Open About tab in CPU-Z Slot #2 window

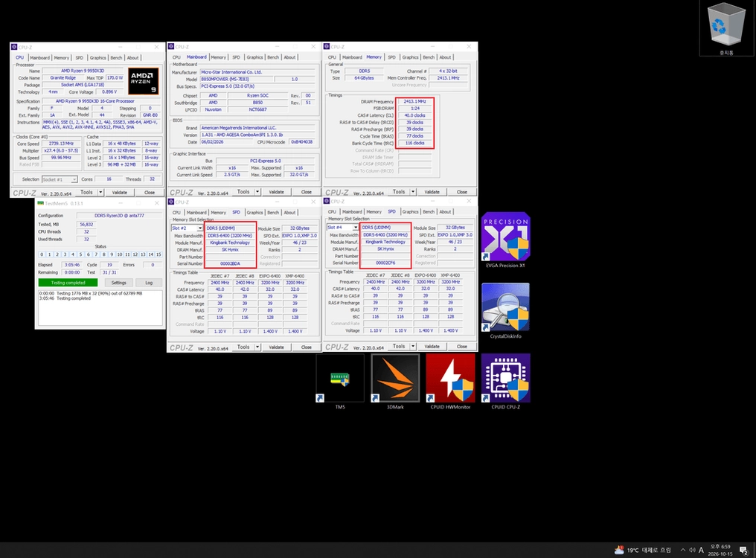point(289,213)
